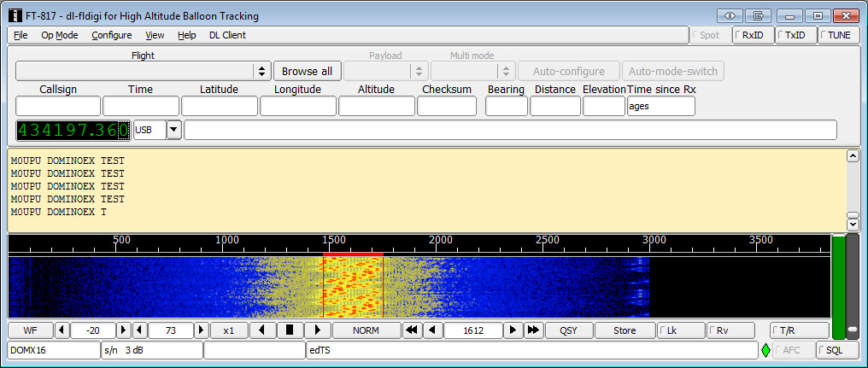The image size is (868, 368).
Task: Toggle the Spot option
Action: coord(710,35)
